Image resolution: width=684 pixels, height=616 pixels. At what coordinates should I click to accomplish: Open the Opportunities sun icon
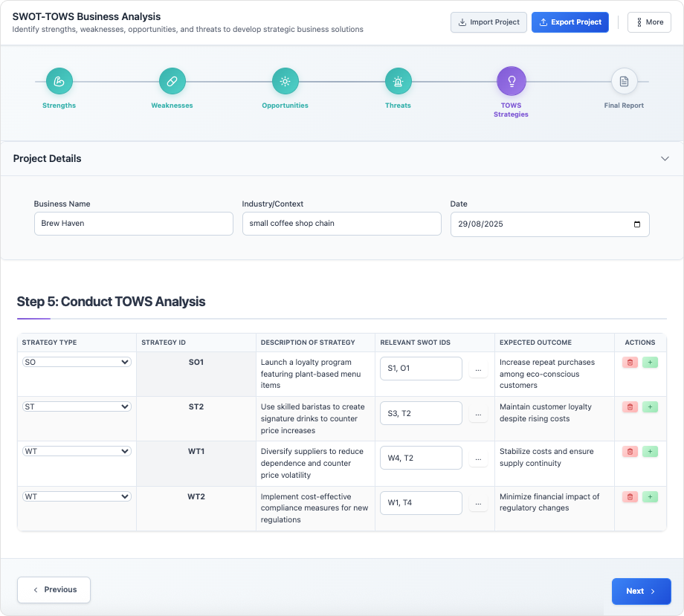[285, 81]
